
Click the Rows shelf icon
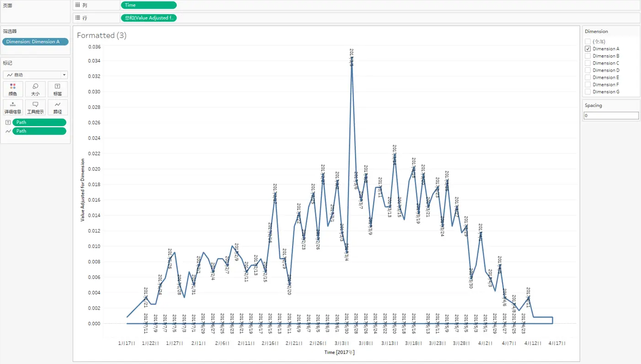tap(78, 18)
